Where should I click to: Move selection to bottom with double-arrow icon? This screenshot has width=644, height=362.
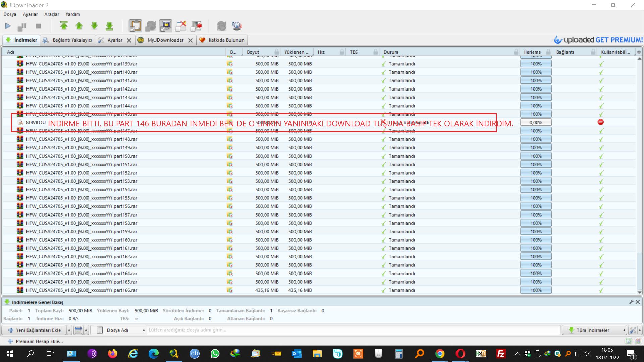(109, 26)
